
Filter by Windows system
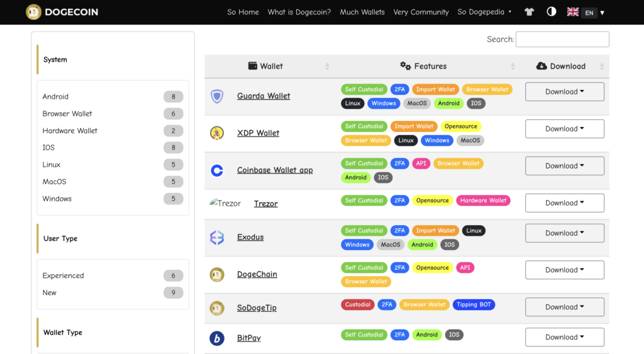pos(113,199)
